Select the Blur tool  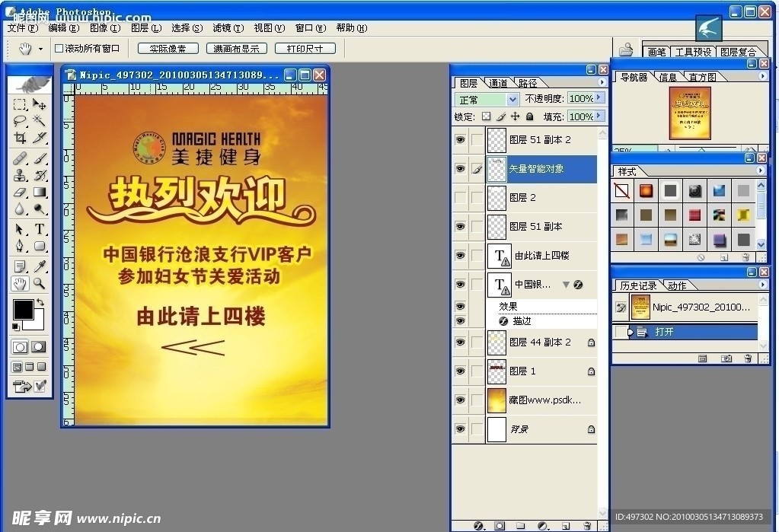pos(20,209)
